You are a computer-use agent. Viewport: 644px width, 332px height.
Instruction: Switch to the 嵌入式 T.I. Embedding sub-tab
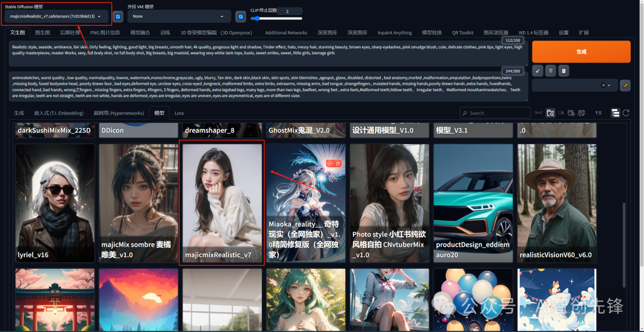click(x=58, y=113)
